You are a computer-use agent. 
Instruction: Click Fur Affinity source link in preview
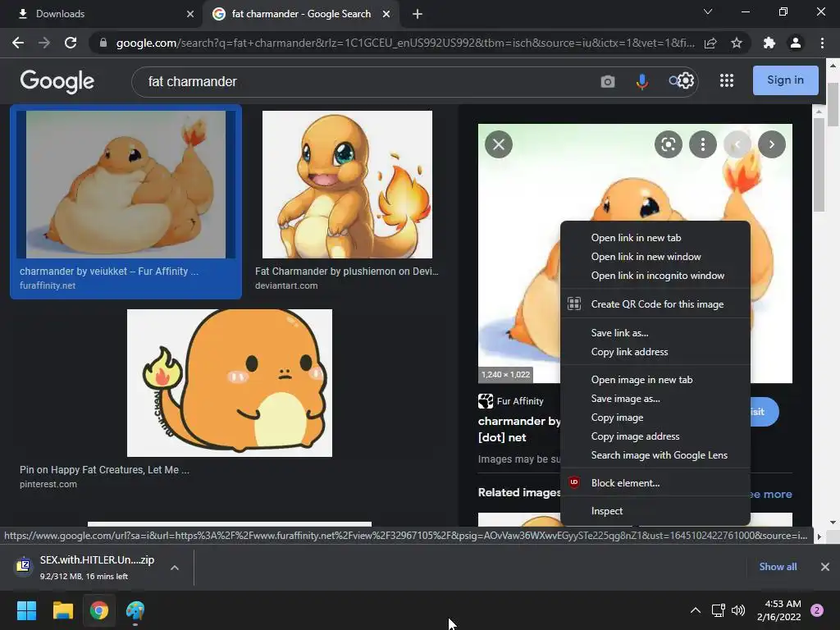(x=511, y=401)
